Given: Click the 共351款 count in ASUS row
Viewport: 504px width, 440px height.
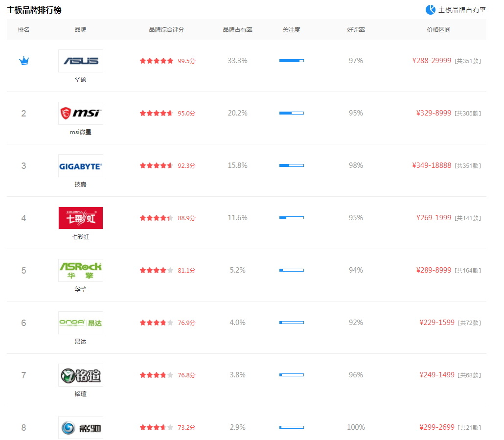Looking at the screenshot, I should point(468,61).
